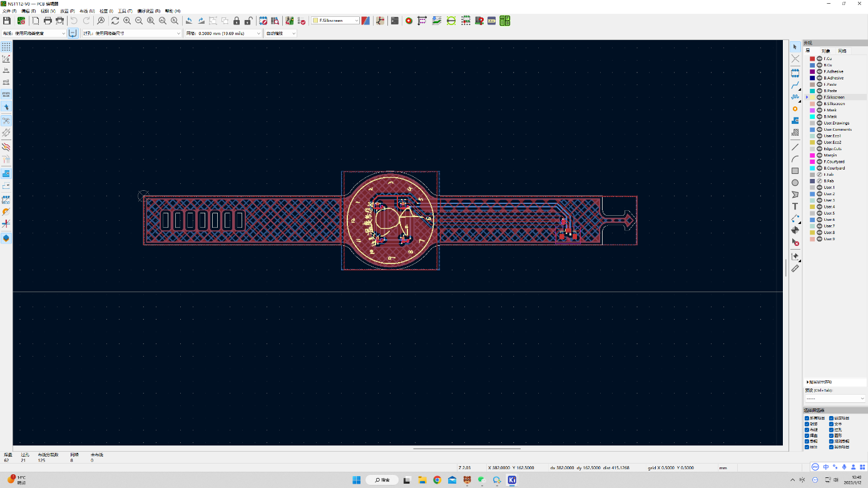
Task: Open the zoom level dropdown
Action: pyautogui.click(x=280, y=33)
